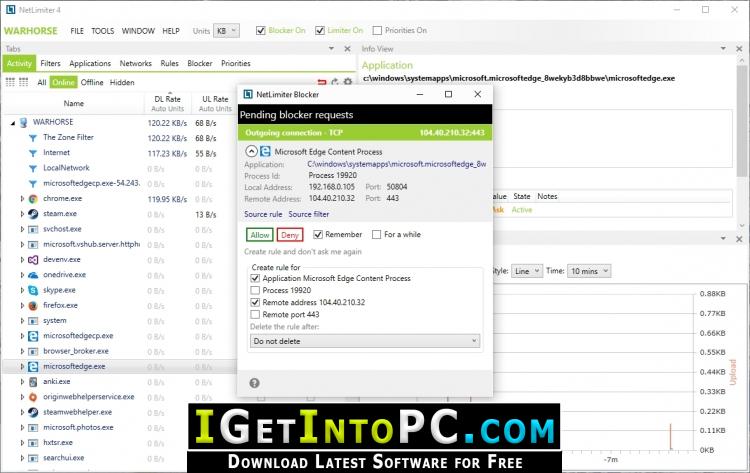Click the Info View vertical scrollbar
This screenshot has width=750, height=473.
point(742,143)
